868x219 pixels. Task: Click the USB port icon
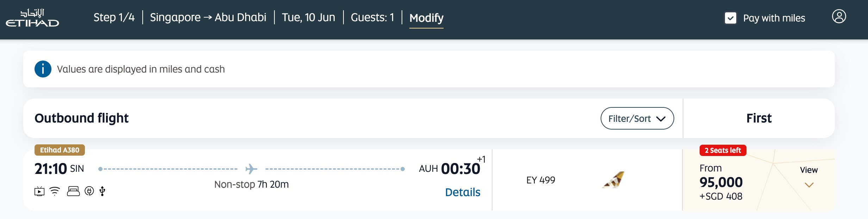click(102, 191)
